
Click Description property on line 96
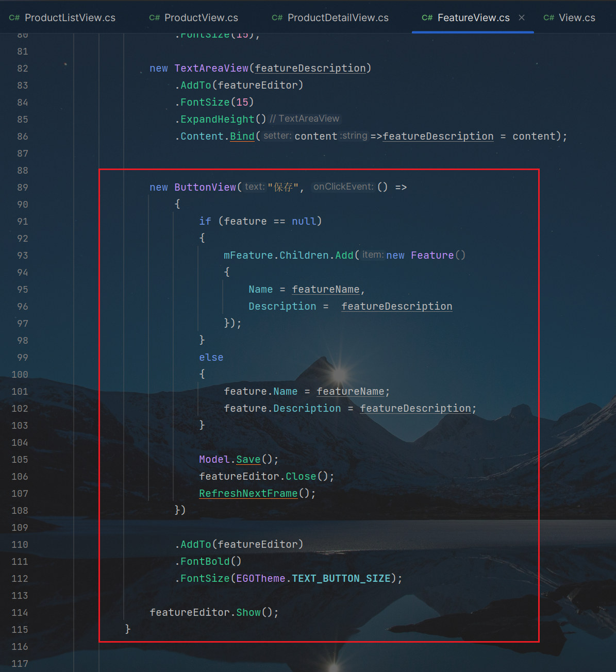[282, 307]
